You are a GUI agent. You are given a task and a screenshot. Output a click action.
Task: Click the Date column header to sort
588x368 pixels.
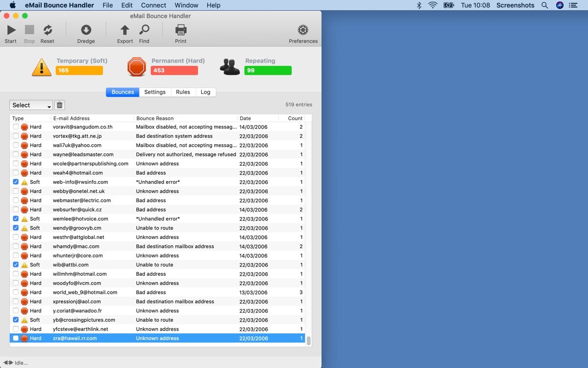tap(244, 118)
